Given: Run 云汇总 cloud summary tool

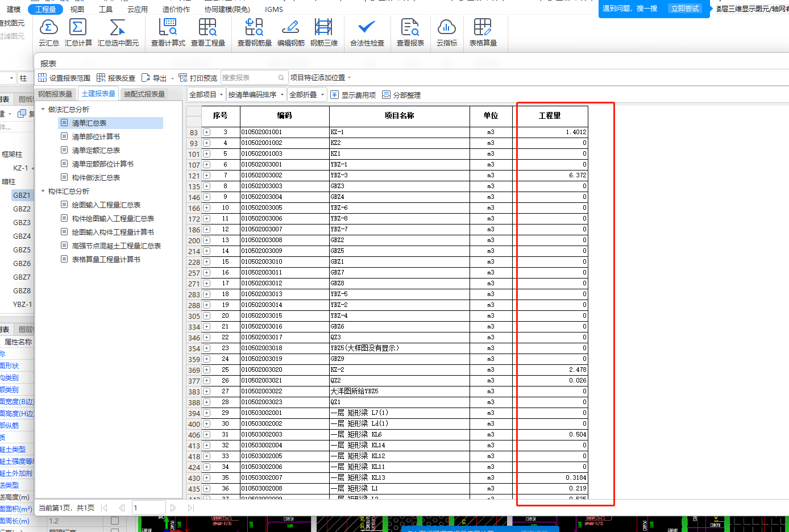Looking at the screenshot, I should (49, 32).
